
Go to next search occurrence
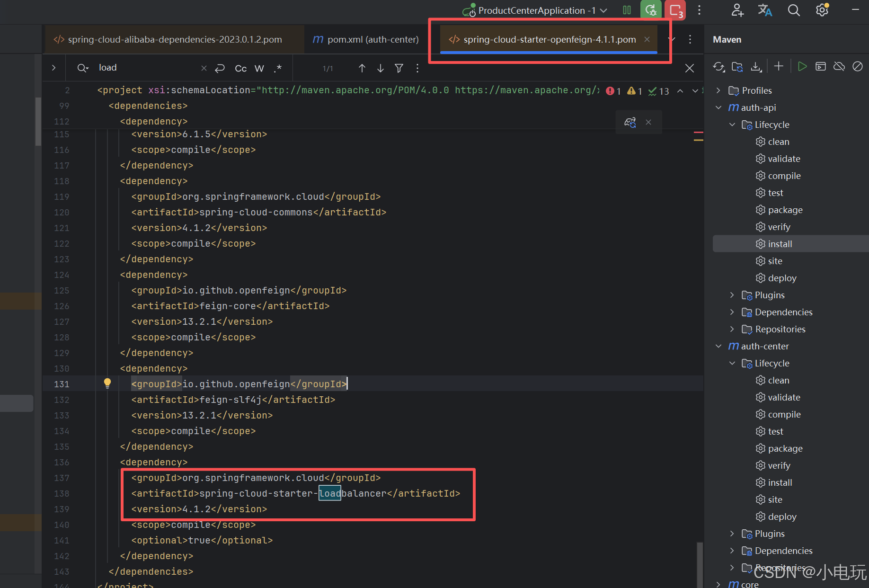pyautogui.click(x=381, y=68)
